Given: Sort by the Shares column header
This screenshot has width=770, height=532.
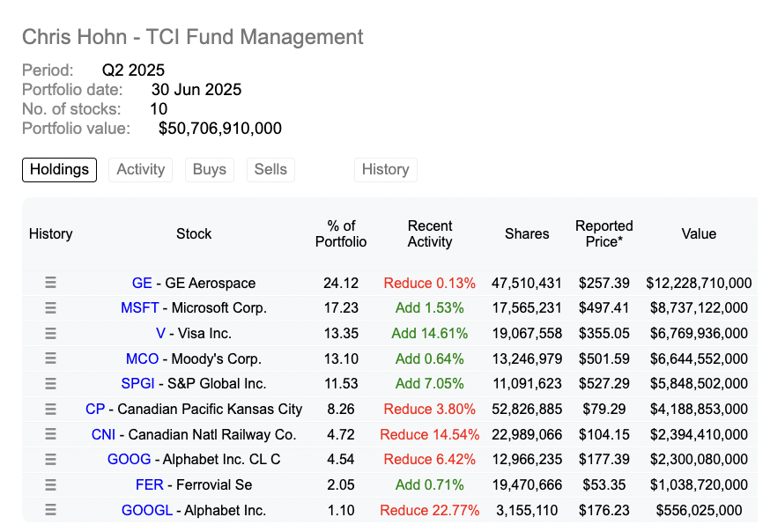Looking at the screenshot, I should click(x=527, y=233).
